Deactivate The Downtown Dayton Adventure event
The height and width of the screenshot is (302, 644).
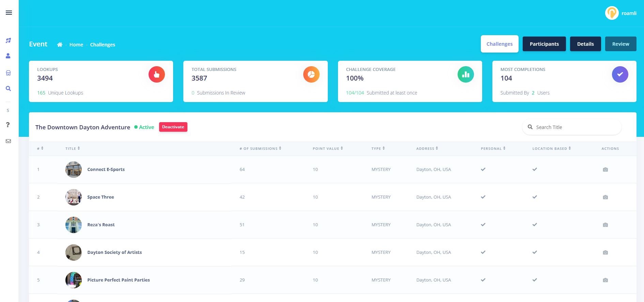(173, 127)
